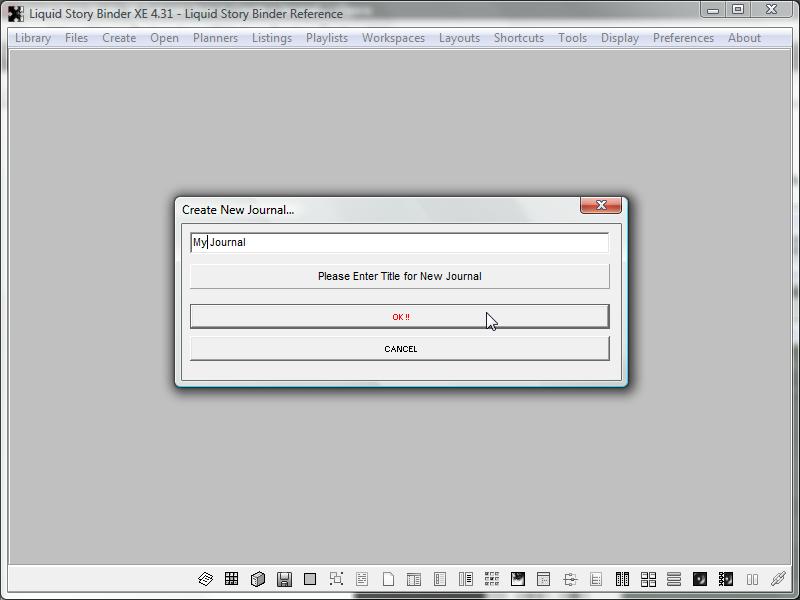Confirm journal creation with OK !! button
Screen dimensions: 800x600
pos(400,317)
